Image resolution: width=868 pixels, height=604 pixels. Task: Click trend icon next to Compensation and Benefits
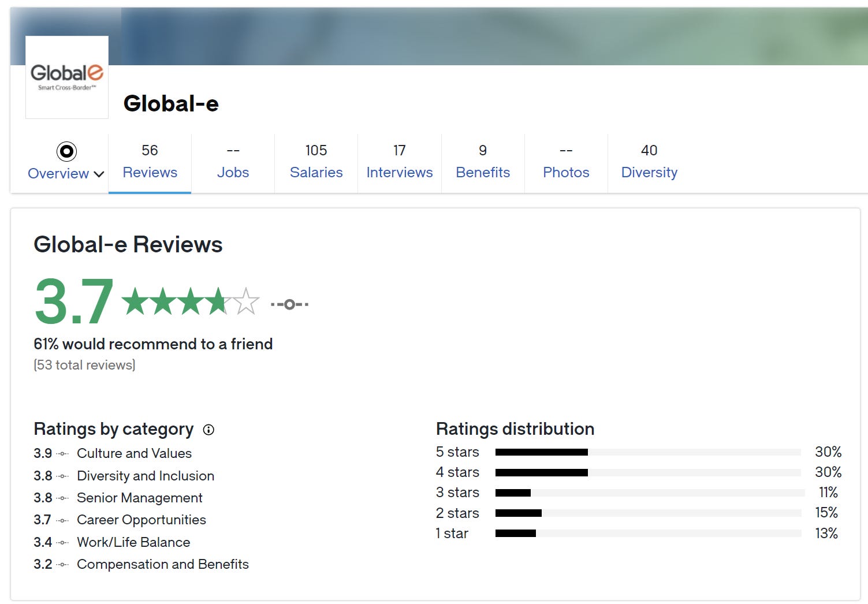[62, 565]
